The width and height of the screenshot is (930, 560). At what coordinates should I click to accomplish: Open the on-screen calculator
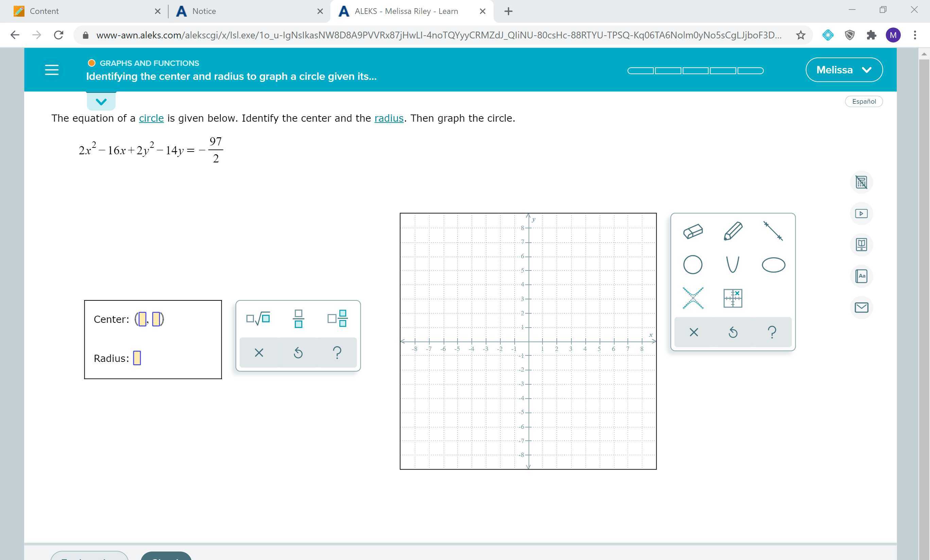coord(862,182)
